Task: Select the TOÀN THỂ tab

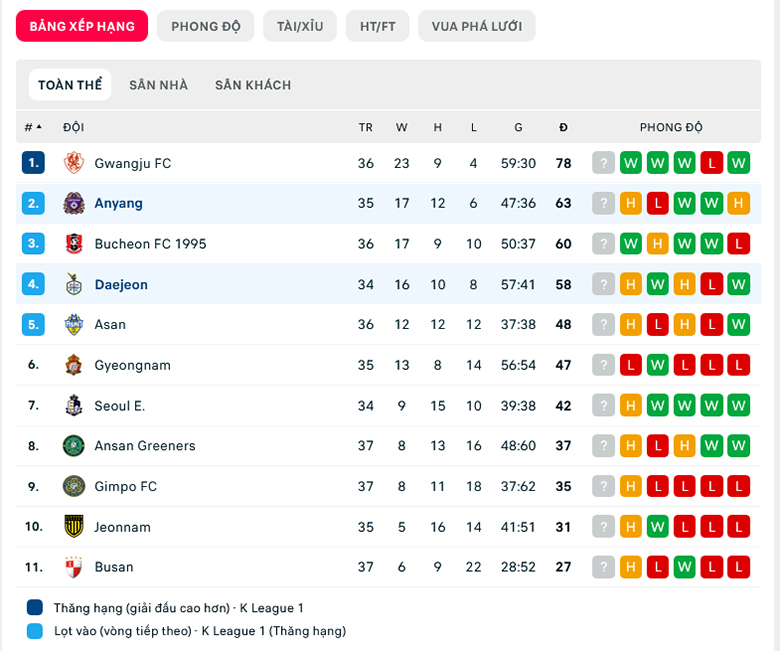Action: coord(70,85)
